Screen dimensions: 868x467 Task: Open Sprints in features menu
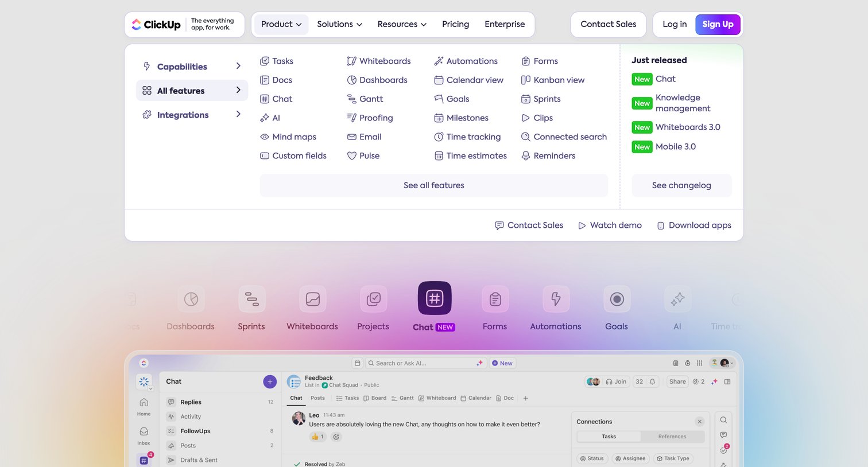pyautogui.click(x=541, y=99)
